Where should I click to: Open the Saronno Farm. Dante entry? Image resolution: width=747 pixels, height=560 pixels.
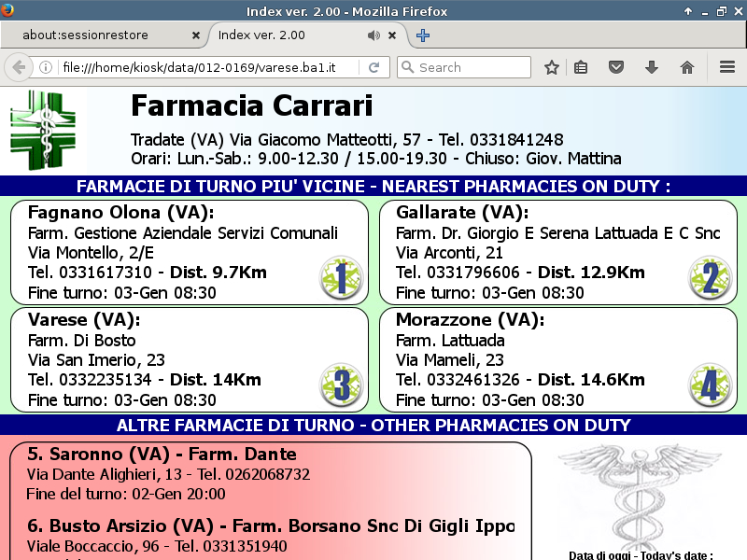[x=162, y=455]
